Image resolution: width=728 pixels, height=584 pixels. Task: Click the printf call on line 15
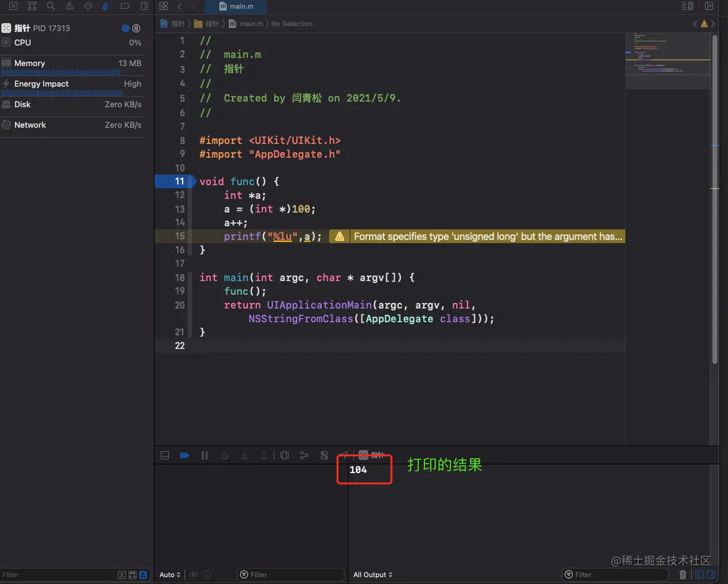(242, 236)
